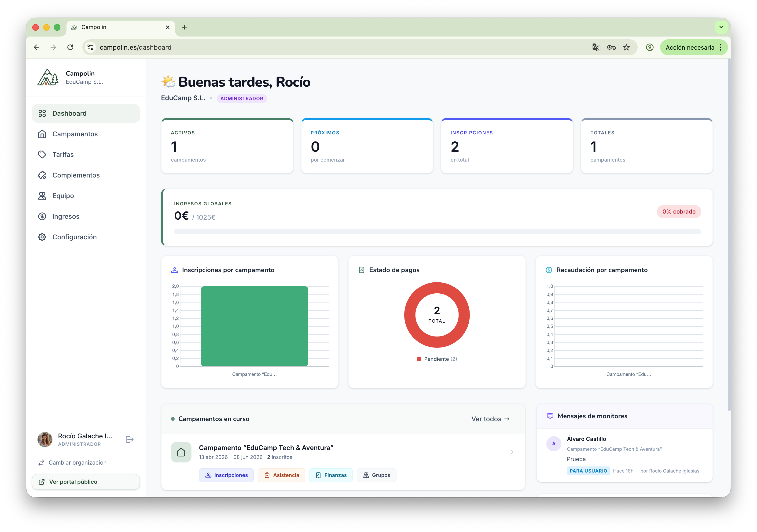757x532 pixels.
Task: Select the Campolin browser tab
Action: coord(121,27)
